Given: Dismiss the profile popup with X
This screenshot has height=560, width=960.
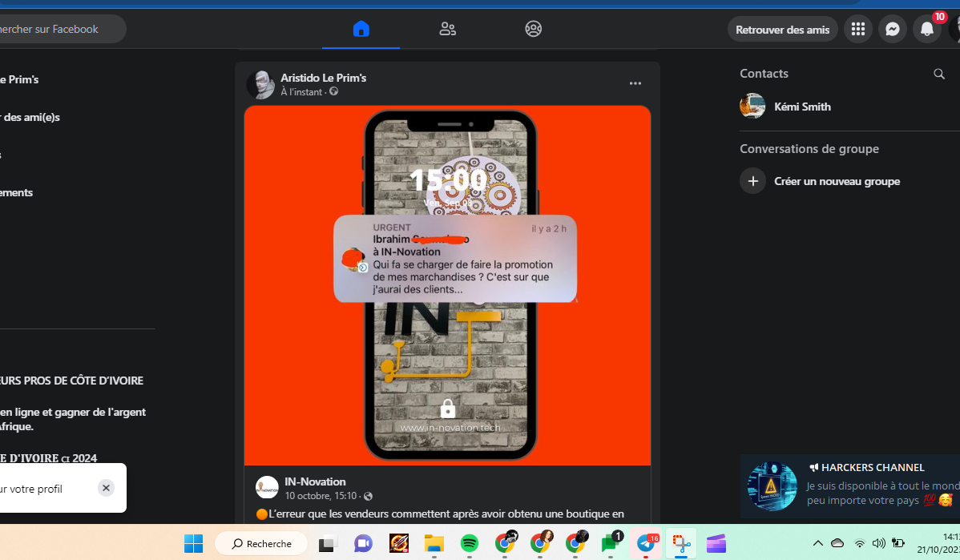Looking at the screenshot, I should coord(107,488).
